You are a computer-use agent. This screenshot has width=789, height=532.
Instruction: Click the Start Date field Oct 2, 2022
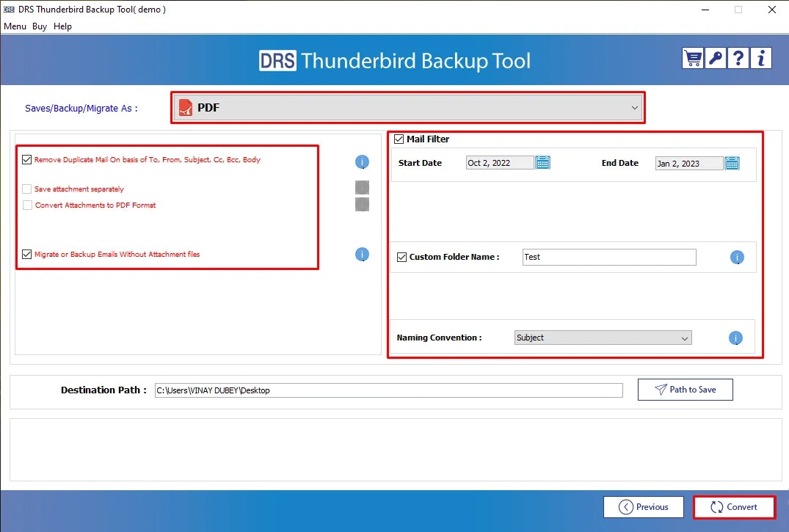click(500, 163)
